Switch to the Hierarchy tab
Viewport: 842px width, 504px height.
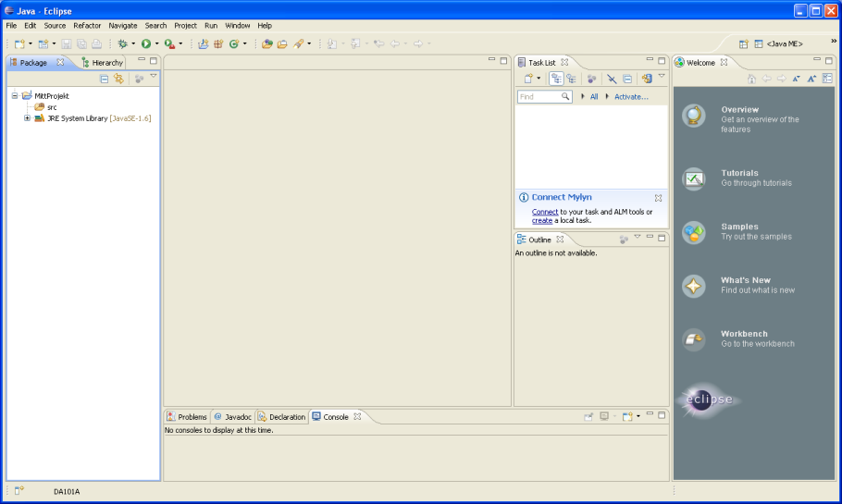pyautogui.click(x=103, y=63)
